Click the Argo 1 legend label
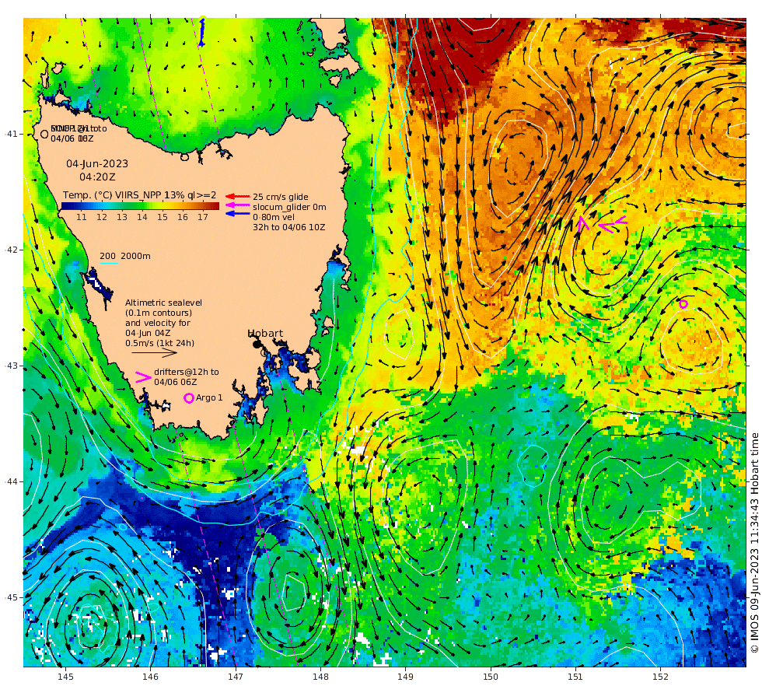This screenshot has width=762, height=700. 209,397
